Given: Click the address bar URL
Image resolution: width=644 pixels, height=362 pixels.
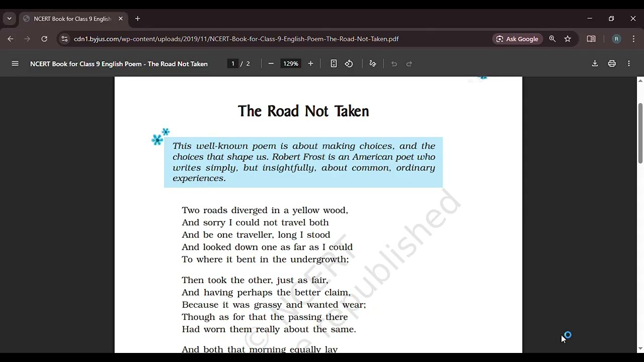Looking at the screenshot, I should pos(236,39).
